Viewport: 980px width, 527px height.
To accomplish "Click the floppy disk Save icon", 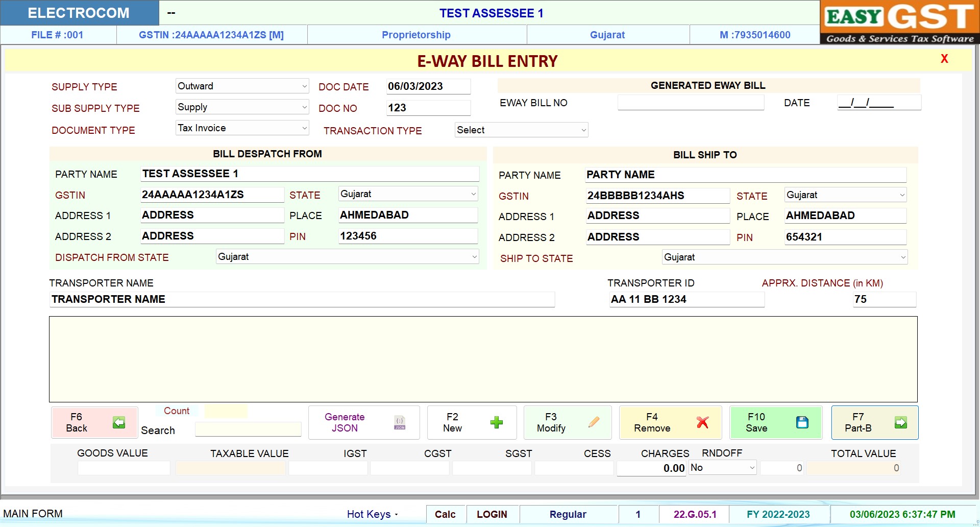I will coord(802,422).
